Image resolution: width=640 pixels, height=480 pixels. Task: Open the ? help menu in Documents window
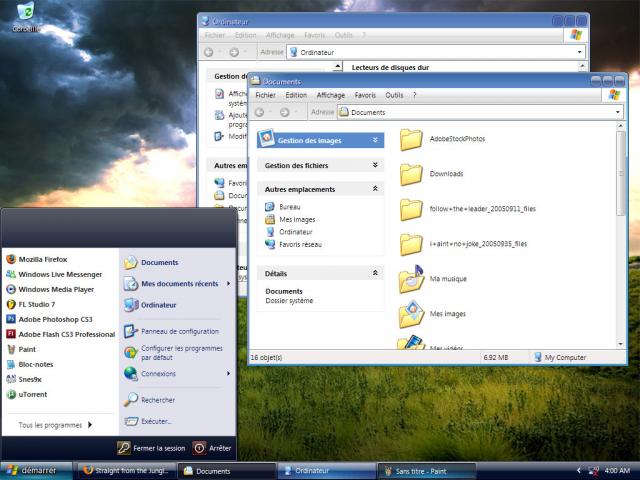[x=414, y=95]
